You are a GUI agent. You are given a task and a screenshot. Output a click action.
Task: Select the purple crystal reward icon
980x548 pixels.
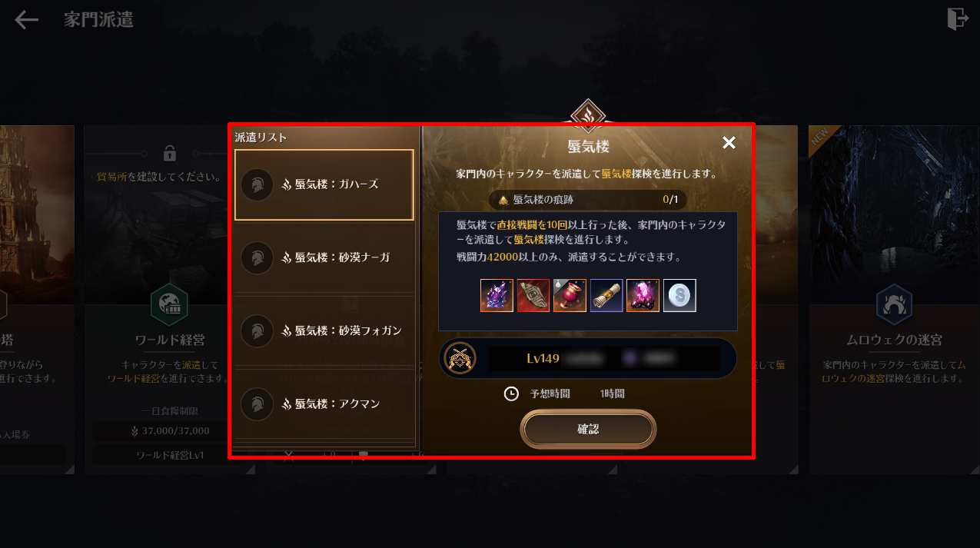coord(497,295)
